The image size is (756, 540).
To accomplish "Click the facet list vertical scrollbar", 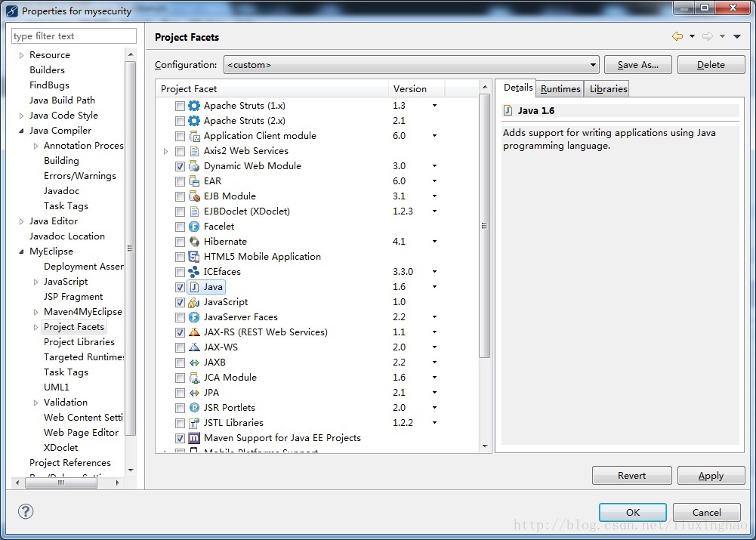I will coord(485,225).
